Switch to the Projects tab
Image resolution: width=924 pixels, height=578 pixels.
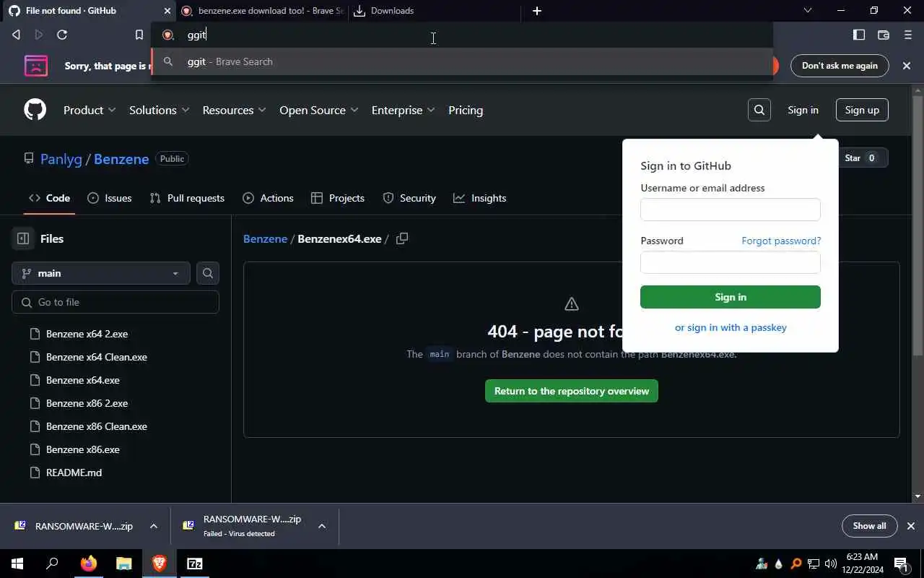click(x=338, y=198)
